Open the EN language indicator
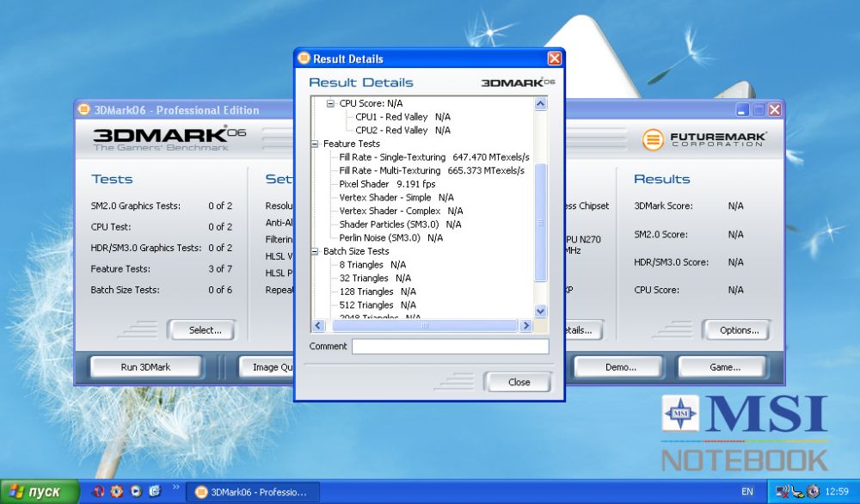Image resolution: width=860 pixels, height=504 pixels. 747,491
